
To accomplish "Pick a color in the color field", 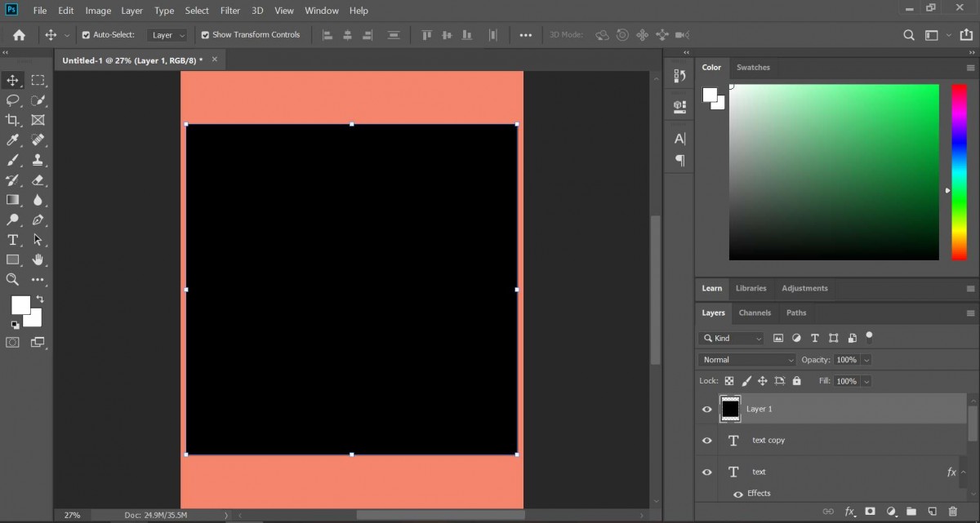I will 834,172.
